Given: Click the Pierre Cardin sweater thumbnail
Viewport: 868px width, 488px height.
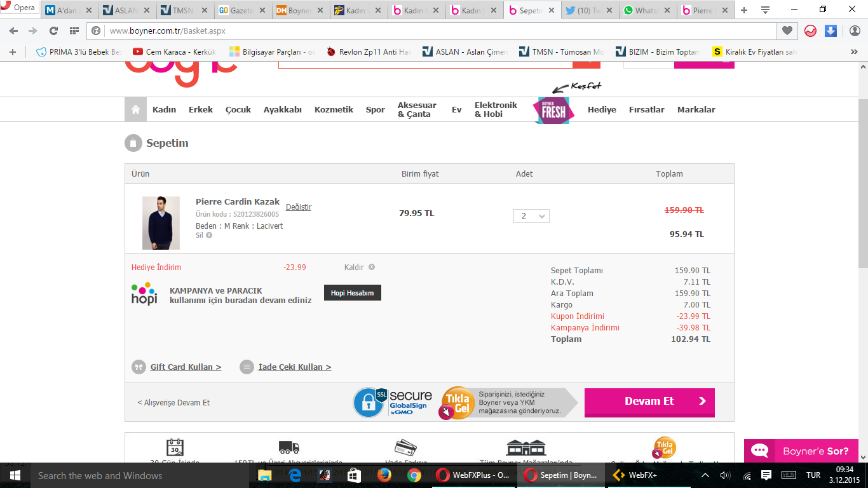Looking at the screenshot, I should click(161, 222).
